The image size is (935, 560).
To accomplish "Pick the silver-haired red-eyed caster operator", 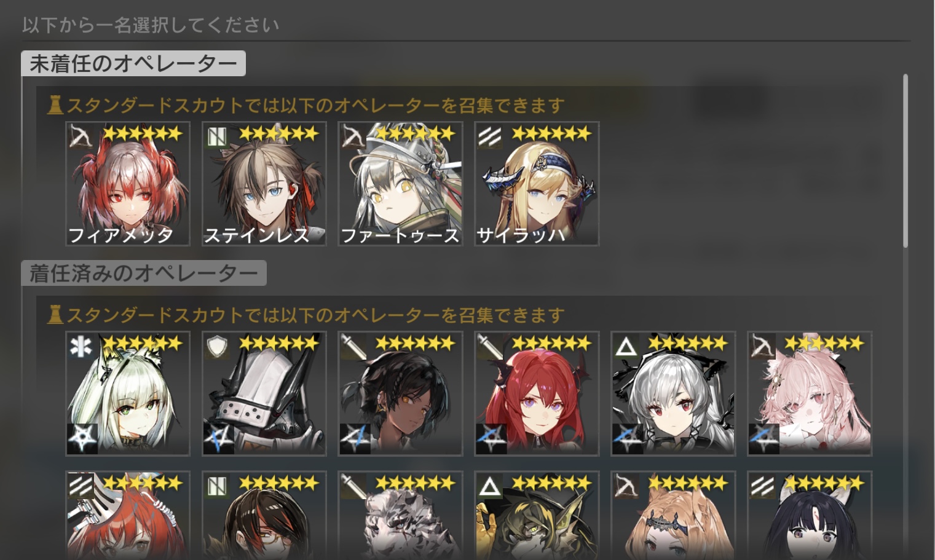I will 673,393.
